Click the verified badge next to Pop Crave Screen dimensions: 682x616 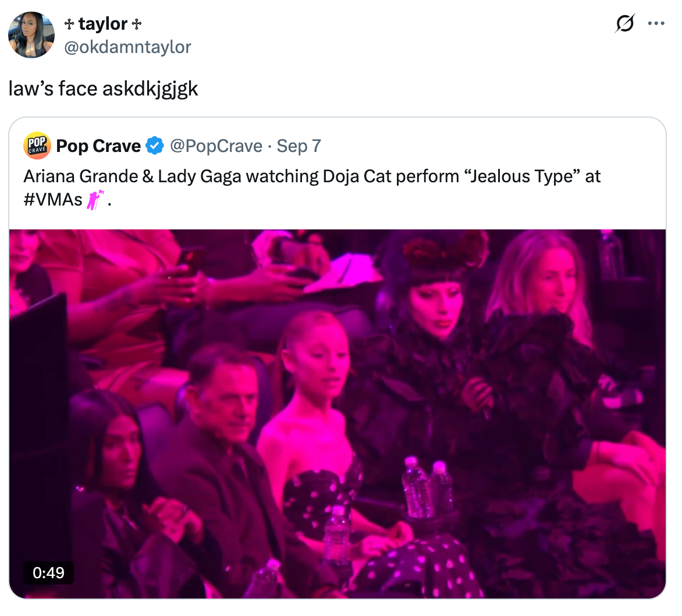(x=154, y=146)
